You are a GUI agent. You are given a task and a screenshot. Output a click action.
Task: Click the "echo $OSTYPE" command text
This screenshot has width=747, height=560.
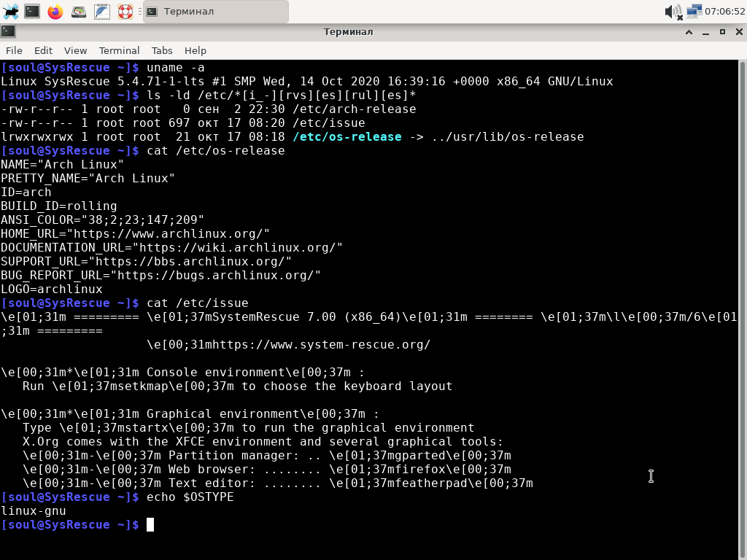[x=190, y=497]
